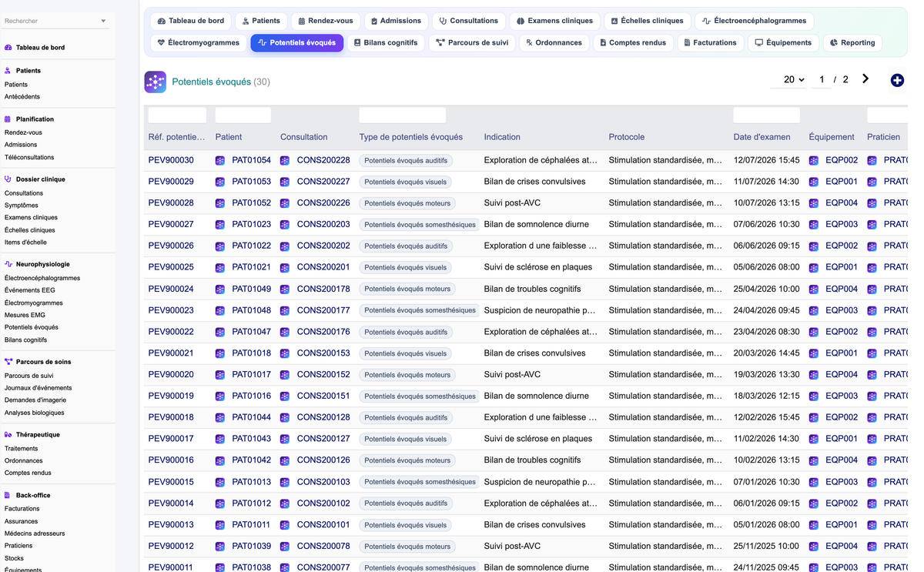Screen dimensions: 924x572
Task: Open Antécédents in sidebar
Action: pos(22,97)
